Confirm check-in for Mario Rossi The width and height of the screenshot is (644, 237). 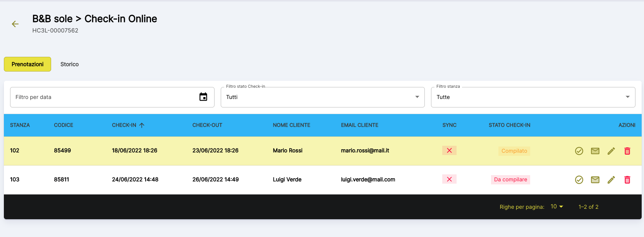(579, 151)
